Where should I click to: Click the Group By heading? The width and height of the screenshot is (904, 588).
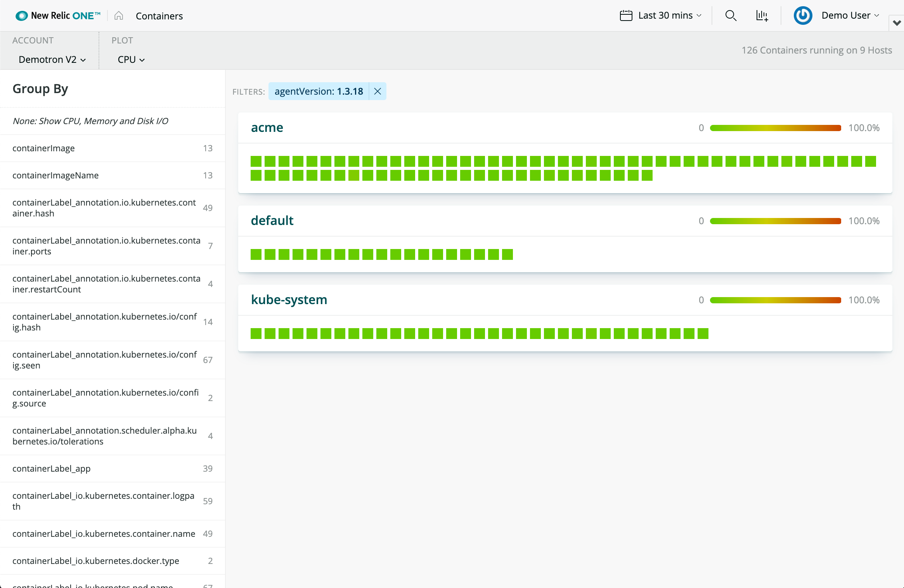(40, 89)
